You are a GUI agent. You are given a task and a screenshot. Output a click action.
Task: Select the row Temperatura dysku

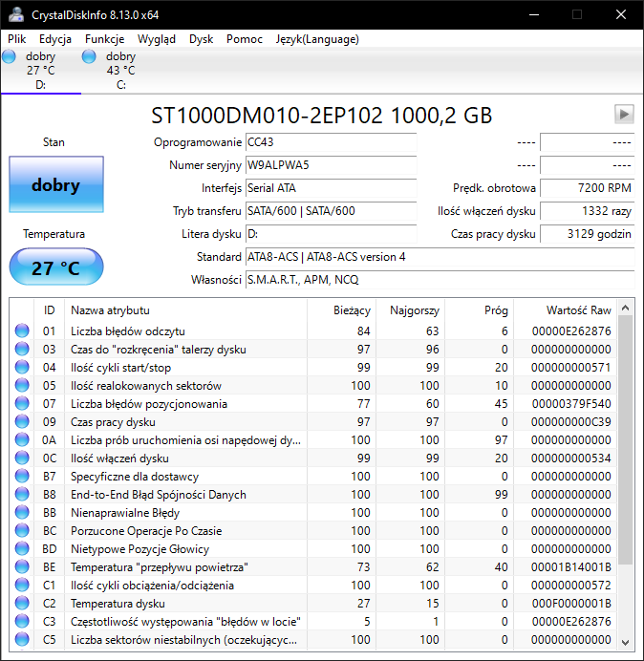coord(313,603)
